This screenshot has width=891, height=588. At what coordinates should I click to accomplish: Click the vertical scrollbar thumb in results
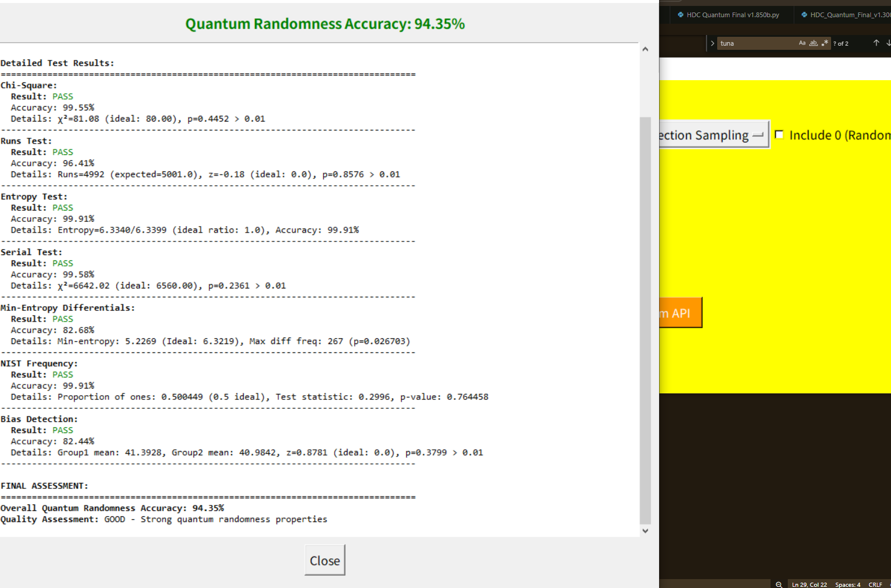coord(645,320)
